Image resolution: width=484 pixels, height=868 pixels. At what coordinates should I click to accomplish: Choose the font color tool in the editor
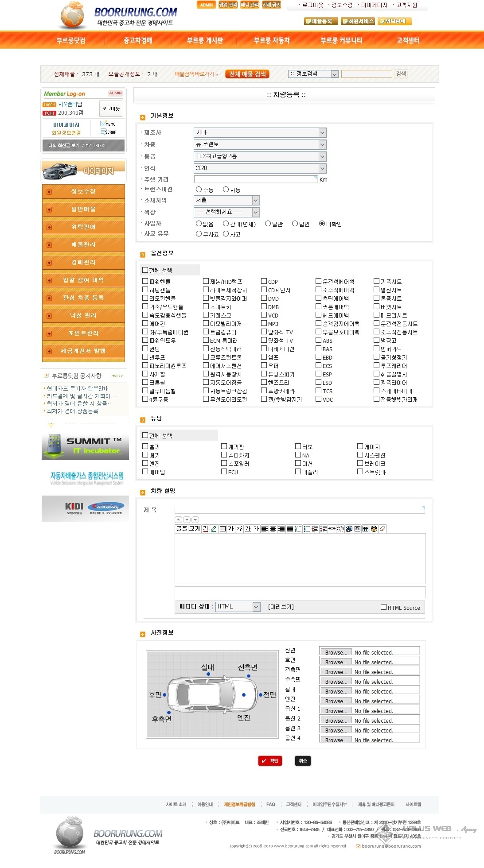[x=206, y=528]
